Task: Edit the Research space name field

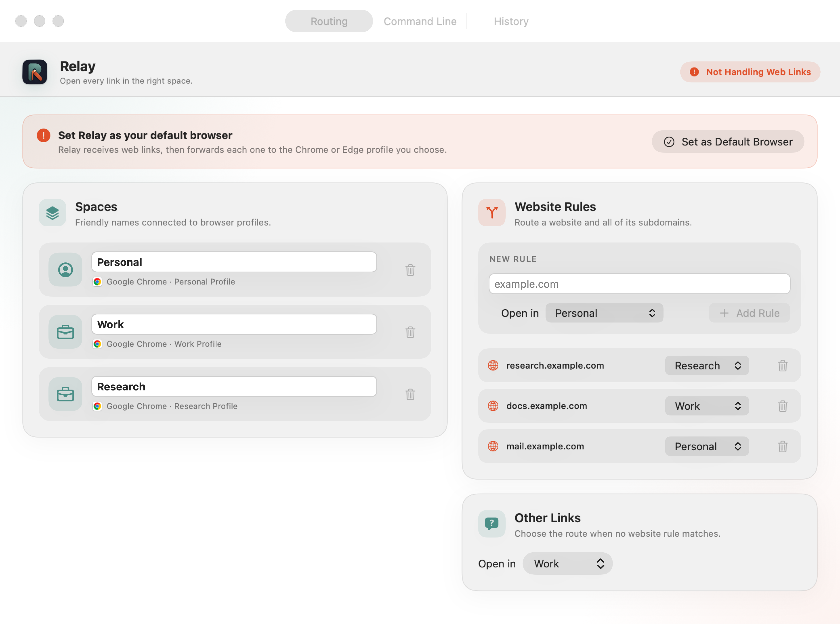Action: pyautogui.click(x=234, y=386)
